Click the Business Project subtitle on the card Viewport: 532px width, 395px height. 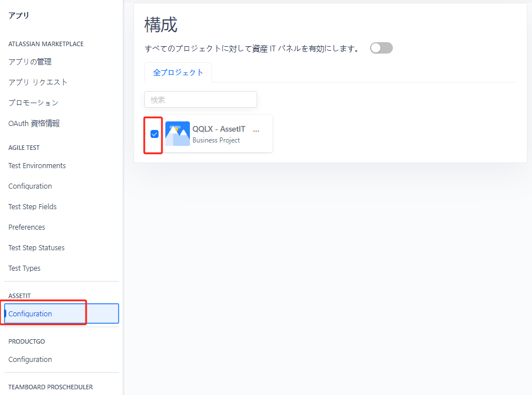216,140
